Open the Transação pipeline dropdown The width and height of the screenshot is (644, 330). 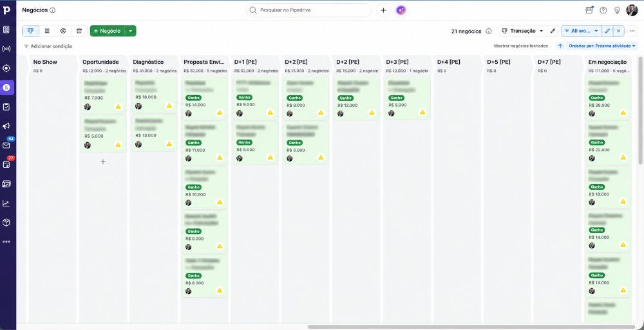coord(523,31)
